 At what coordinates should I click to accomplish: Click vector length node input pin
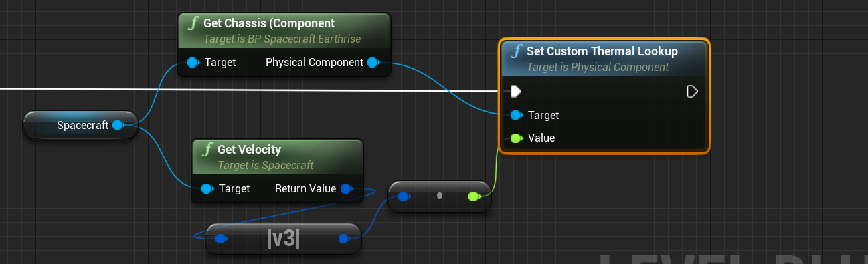click(x=221, y=239)
